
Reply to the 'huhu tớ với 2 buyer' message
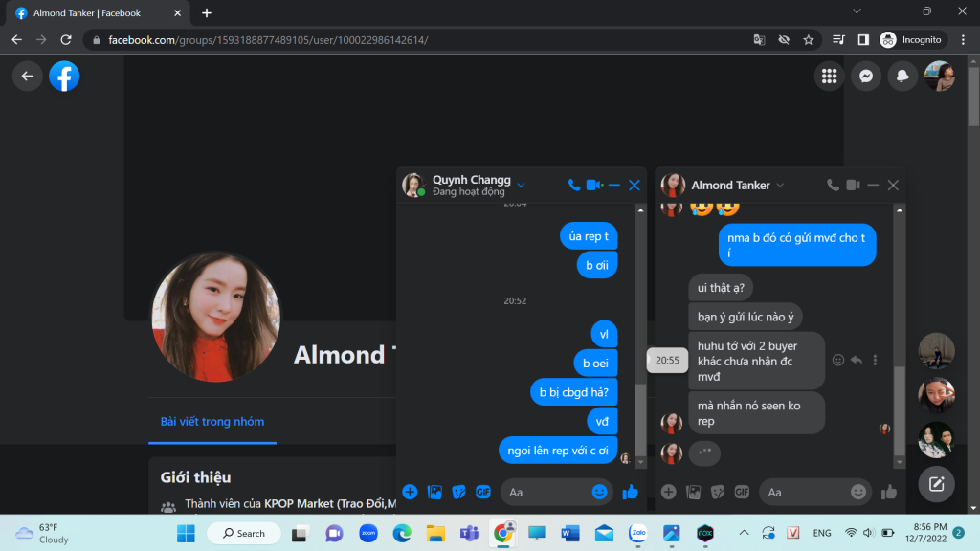pyautogui.click(x=857, y=360)
